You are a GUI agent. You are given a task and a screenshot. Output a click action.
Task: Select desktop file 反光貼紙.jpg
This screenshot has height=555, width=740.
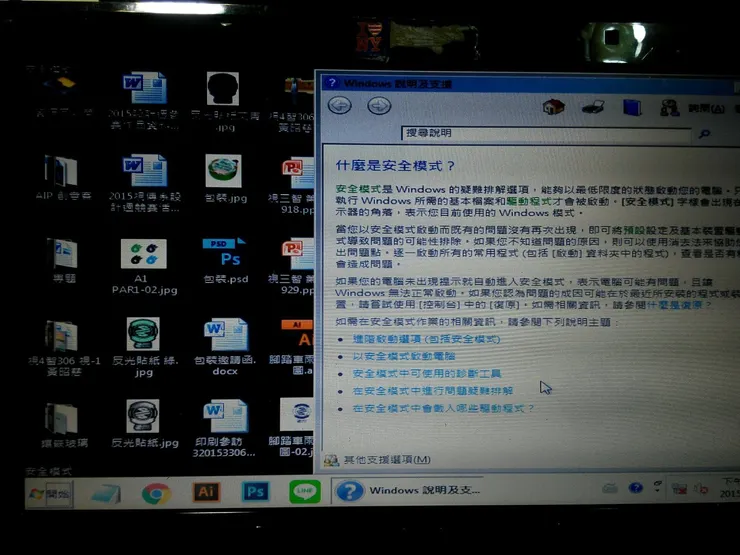[144, 423]
